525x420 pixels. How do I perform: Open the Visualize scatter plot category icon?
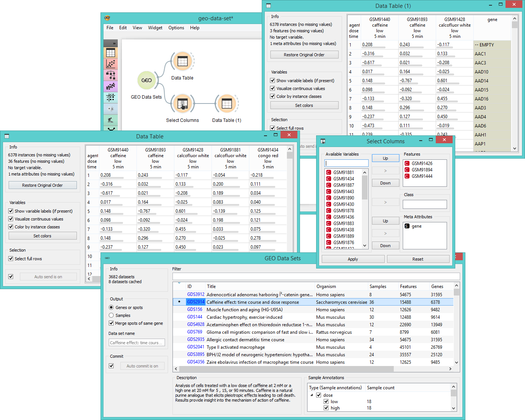tap(111, 64)
